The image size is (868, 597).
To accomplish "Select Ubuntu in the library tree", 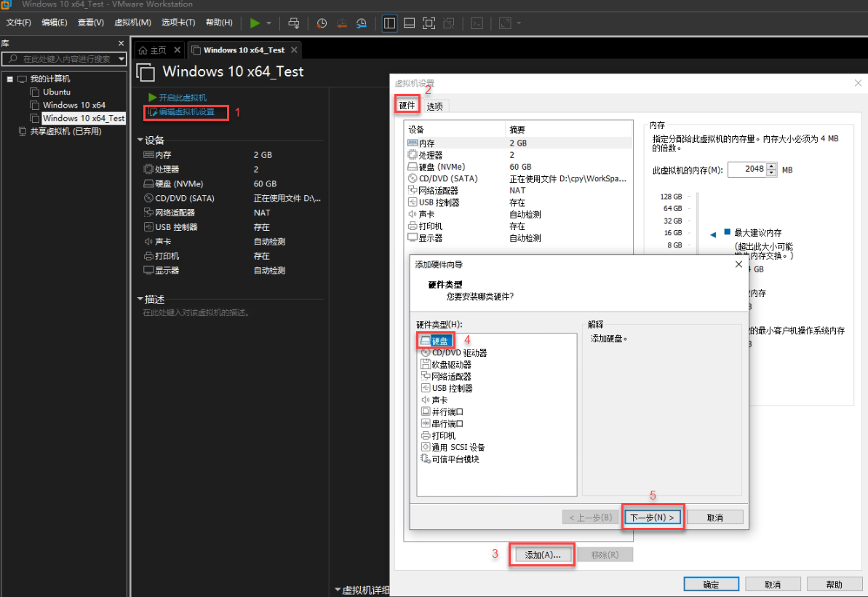I will (x=57, y=92).
